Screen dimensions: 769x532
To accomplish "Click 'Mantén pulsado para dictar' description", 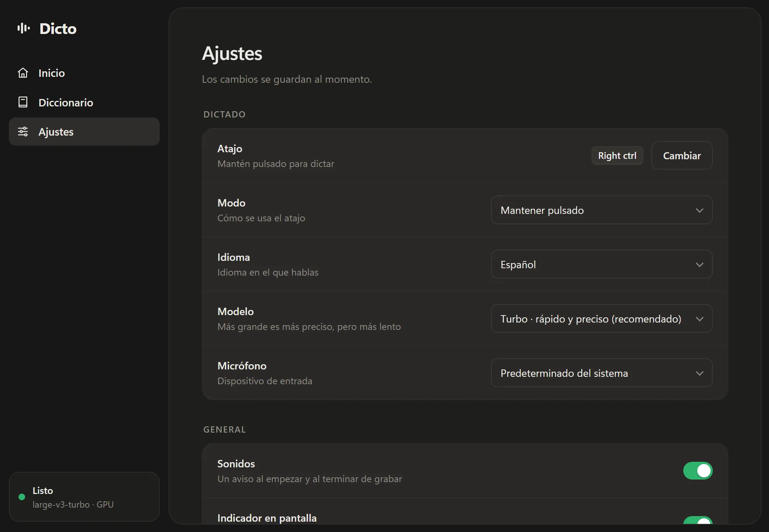I will (x=276, y=164).
